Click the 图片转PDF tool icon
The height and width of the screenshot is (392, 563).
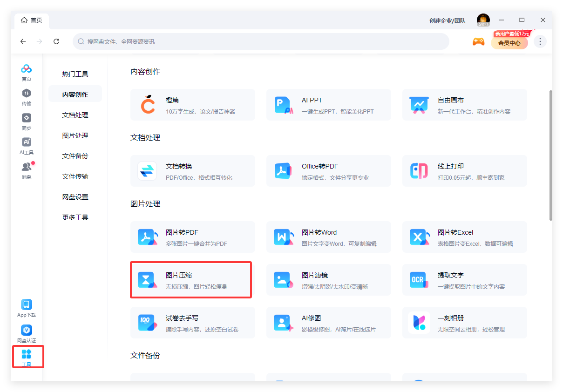[148, 237]
